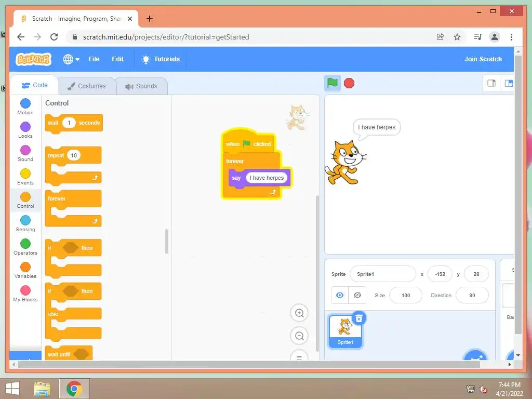
Task: Switch to the Costumes tab
Action: [x=87, y=86]
